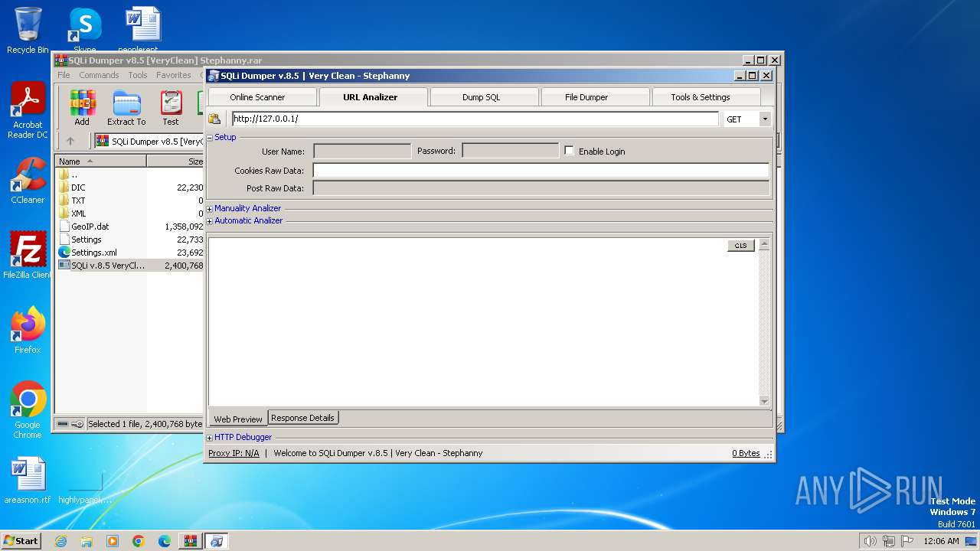This screenshot has width=980, height=551.
Task: Open Google Chrome desktop shortcut
Action: [28, 410]
